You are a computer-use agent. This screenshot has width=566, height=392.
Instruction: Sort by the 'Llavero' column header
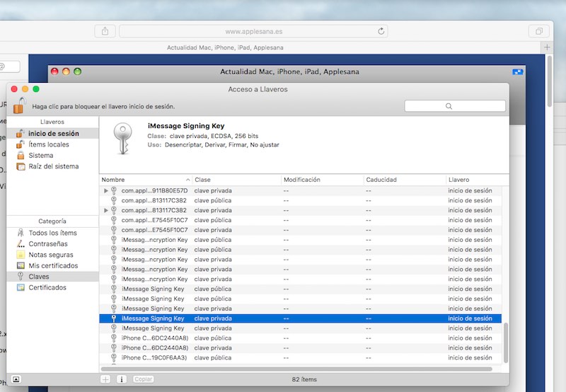tap(477, 180)
